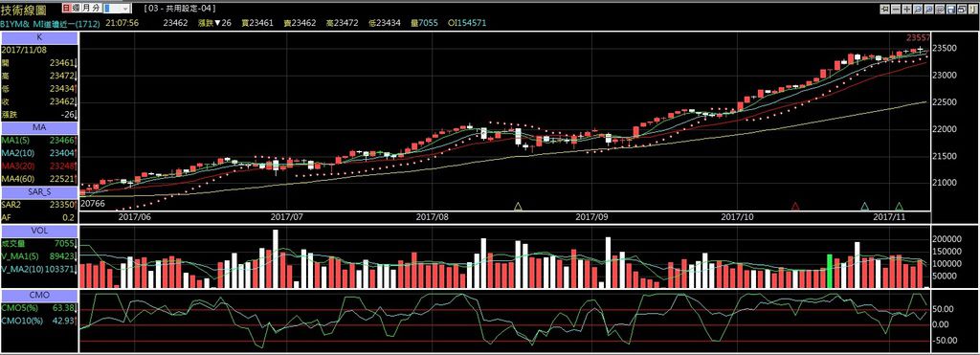Screen dimensions: 980x355
Task: Click the CMO10(%) 42.93 row
Action: (x=38, y=321)
